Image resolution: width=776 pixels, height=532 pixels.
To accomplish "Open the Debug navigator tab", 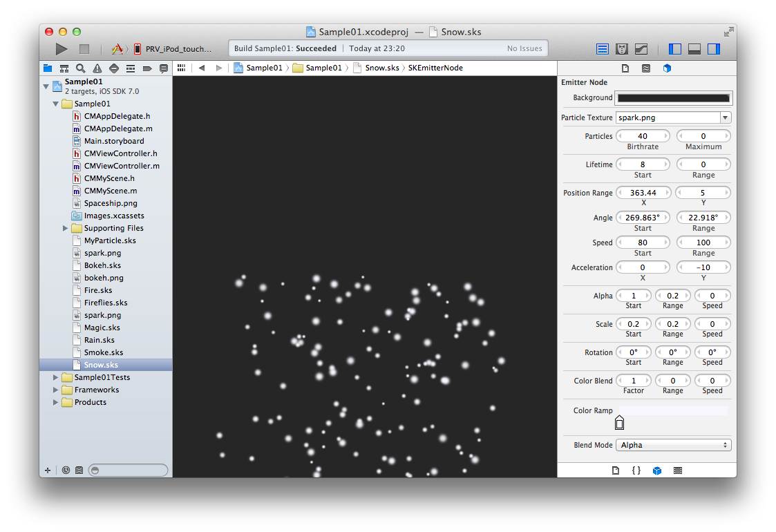I will click(131, 68).
